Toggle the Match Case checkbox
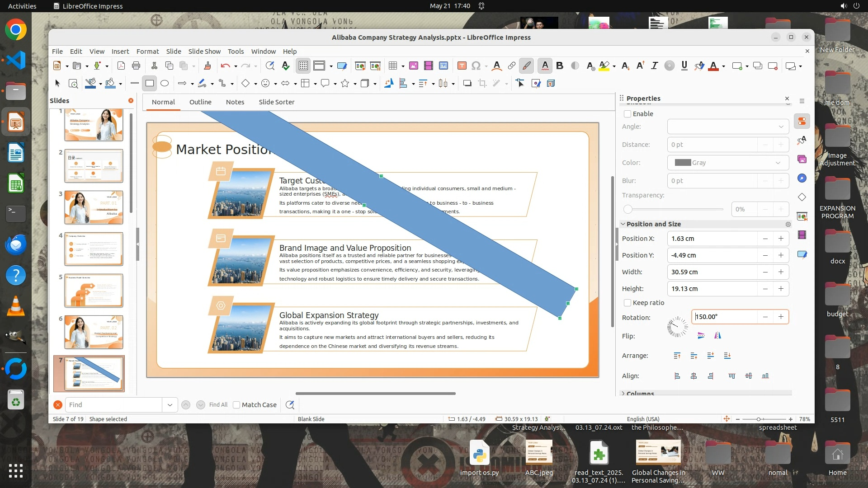The width and height of the screenshot is (868, 488). [x=236, y=405]
